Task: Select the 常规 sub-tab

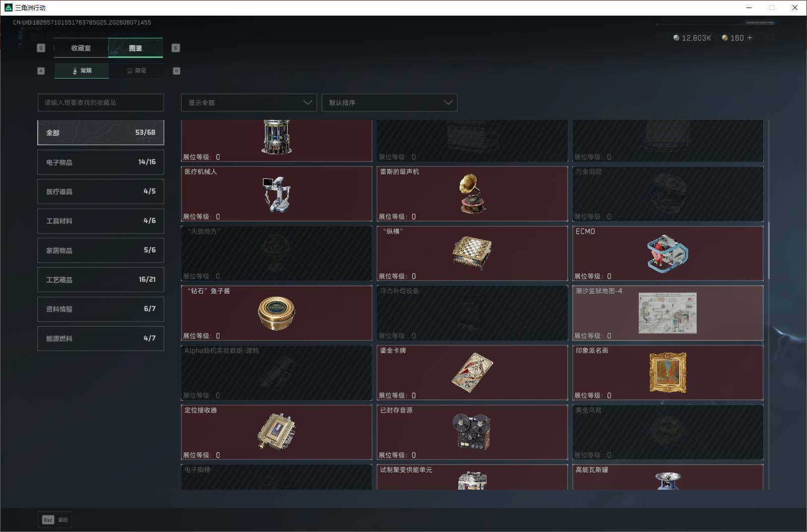Action: tap(82, 71)
